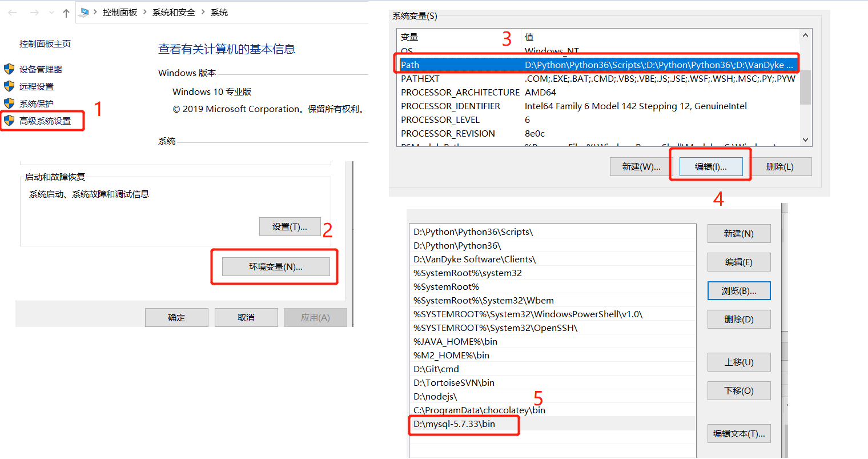
Task: Click shield icon next to 远程设置
Action: 9,86
